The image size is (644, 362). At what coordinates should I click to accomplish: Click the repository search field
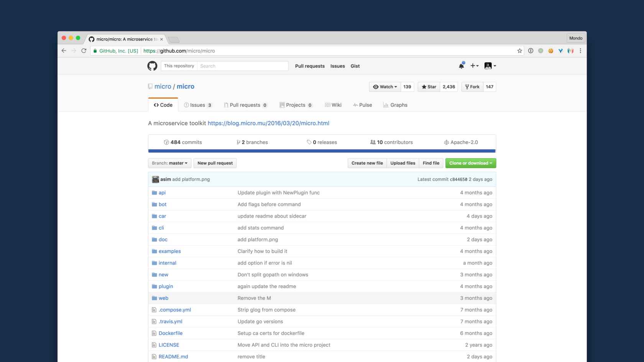[x=242, y=66]
